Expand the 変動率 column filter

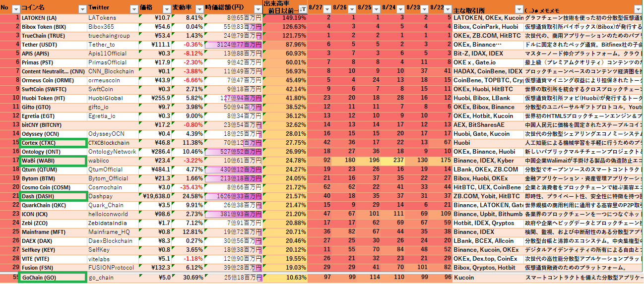click(199, 9)
